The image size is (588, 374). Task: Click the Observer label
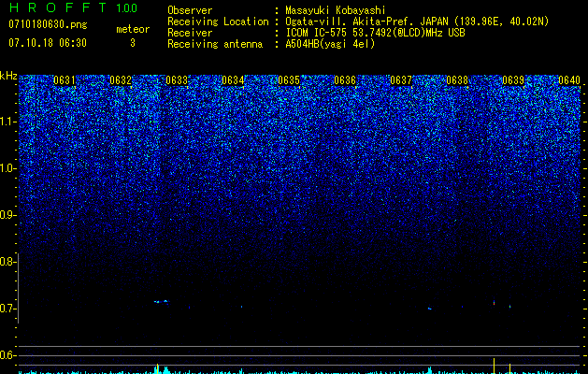190,10
